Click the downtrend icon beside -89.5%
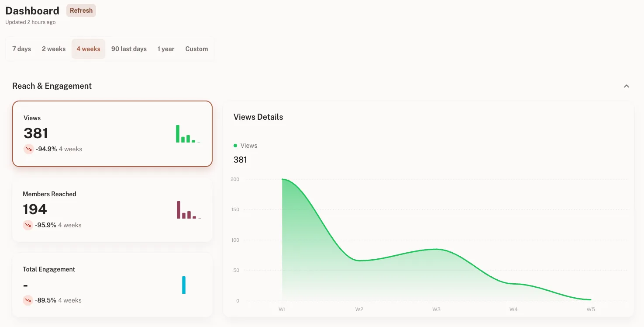Image resolution: width=644 pixels, height=327 pixels. (28, 300)
